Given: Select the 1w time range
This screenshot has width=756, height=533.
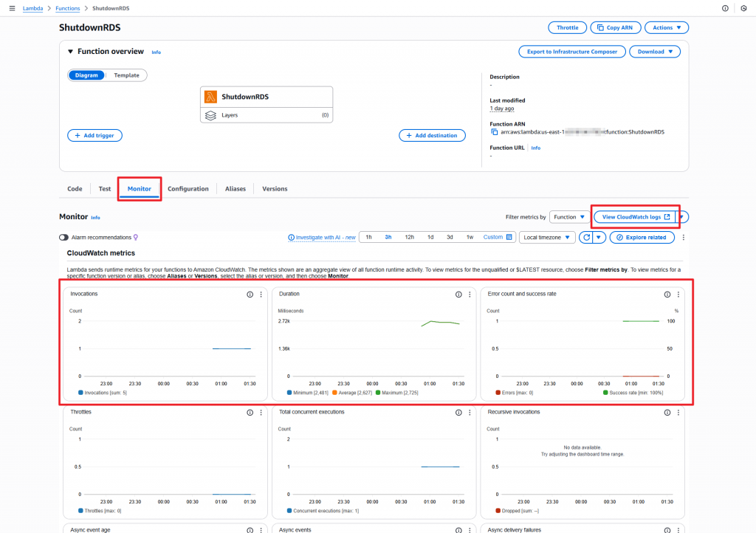Looking at the screenshot, I should point(470,238).
